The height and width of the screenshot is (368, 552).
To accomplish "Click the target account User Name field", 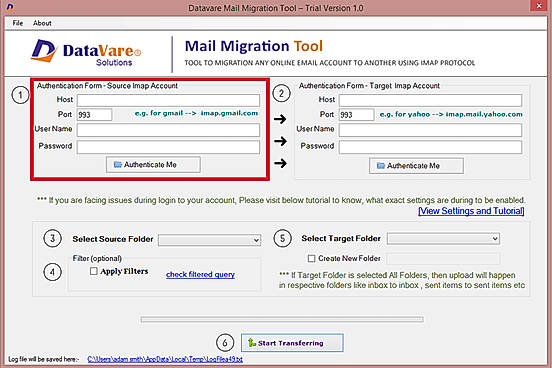I will 430,130.
